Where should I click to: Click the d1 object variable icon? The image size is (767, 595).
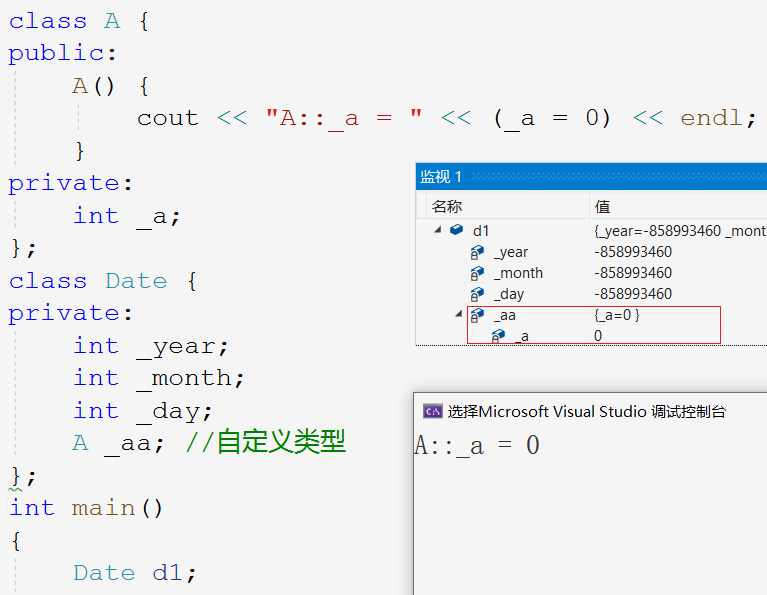click(x=457, y=230)
